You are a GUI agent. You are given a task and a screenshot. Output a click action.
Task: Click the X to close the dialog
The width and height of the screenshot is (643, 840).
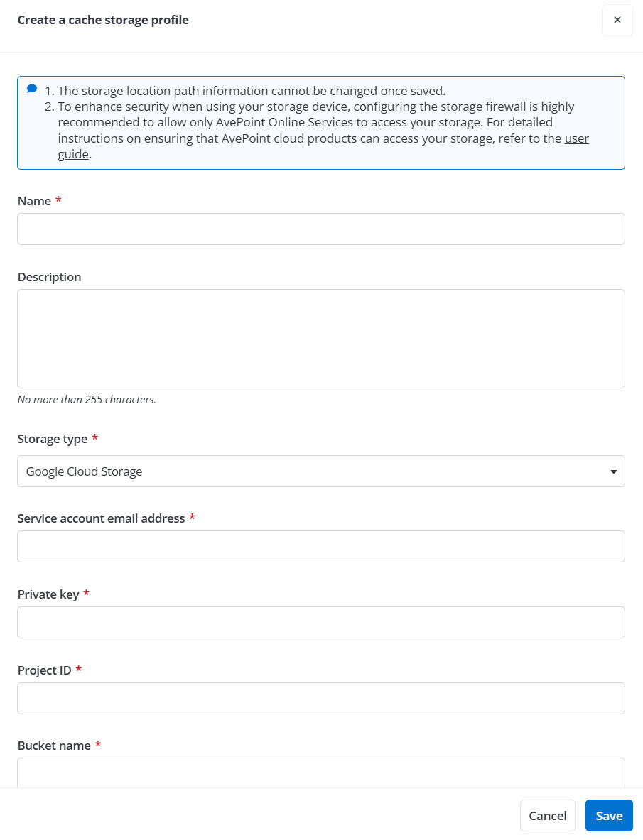[x=616, y=20]
